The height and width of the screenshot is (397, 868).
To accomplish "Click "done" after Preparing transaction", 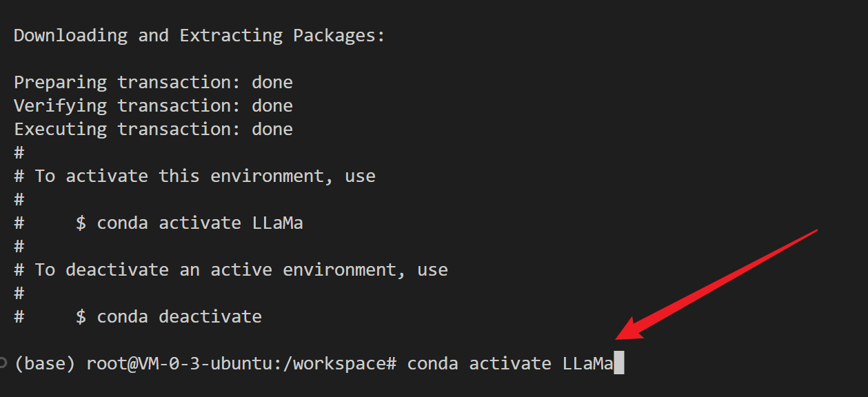I will click(272, 83).
